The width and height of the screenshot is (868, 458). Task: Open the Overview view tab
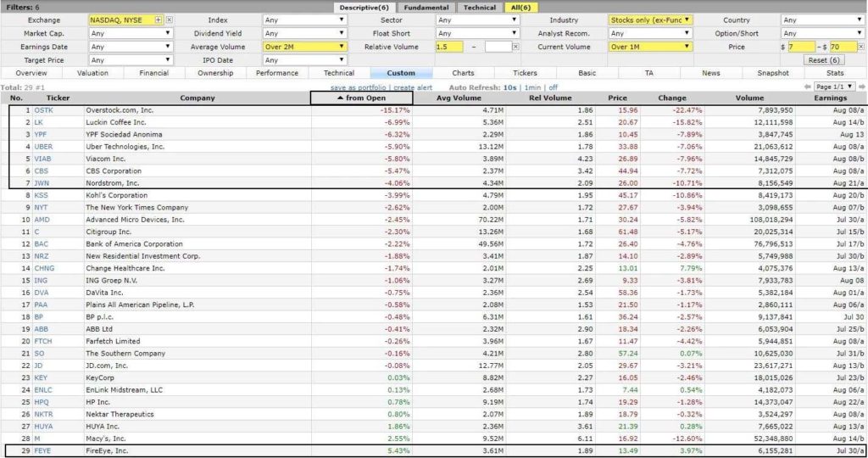tap(31, 73)
